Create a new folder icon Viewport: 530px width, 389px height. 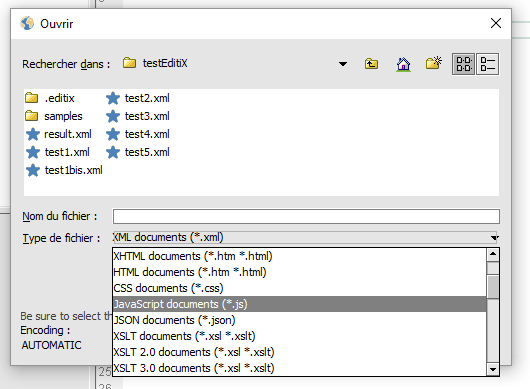(434, 63)
